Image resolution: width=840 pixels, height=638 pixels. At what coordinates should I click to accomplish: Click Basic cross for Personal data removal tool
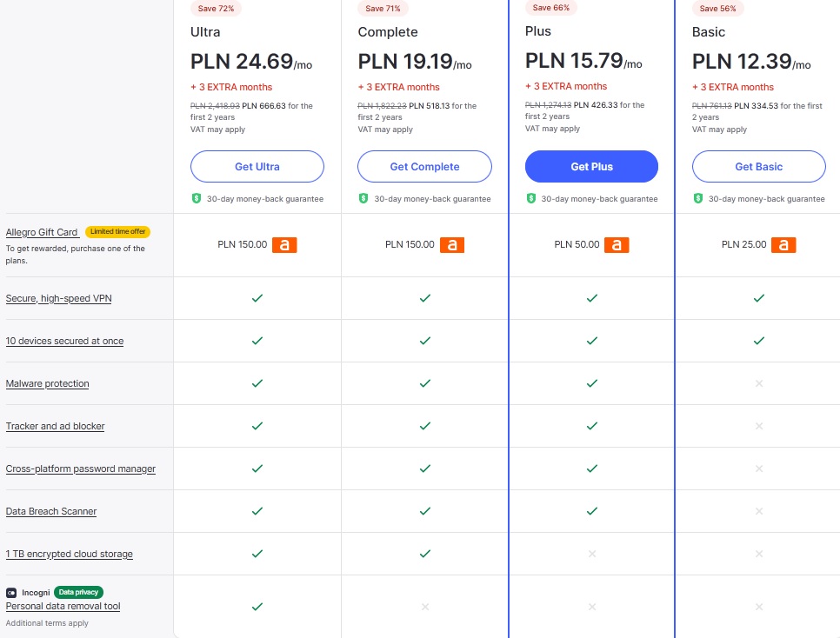758,607
